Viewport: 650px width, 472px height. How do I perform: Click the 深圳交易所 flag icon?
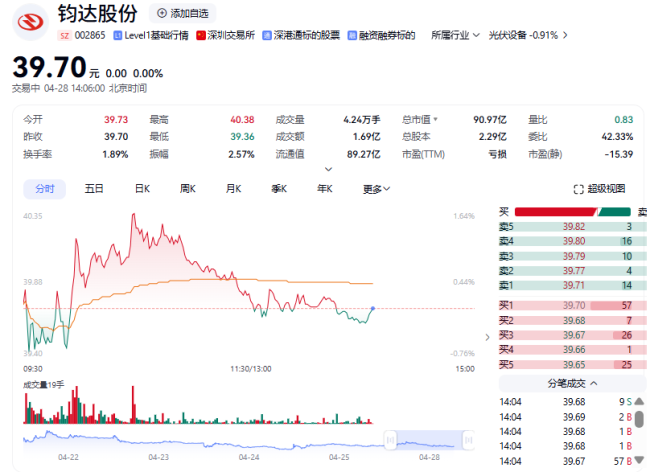click(x=201, y=35)
